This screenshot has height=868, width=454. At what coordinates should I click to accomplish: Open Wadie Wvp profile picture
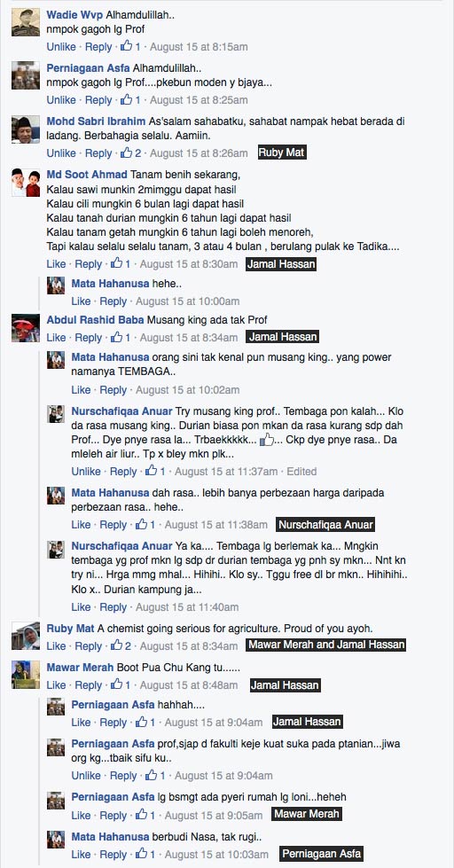coord(26,22)
